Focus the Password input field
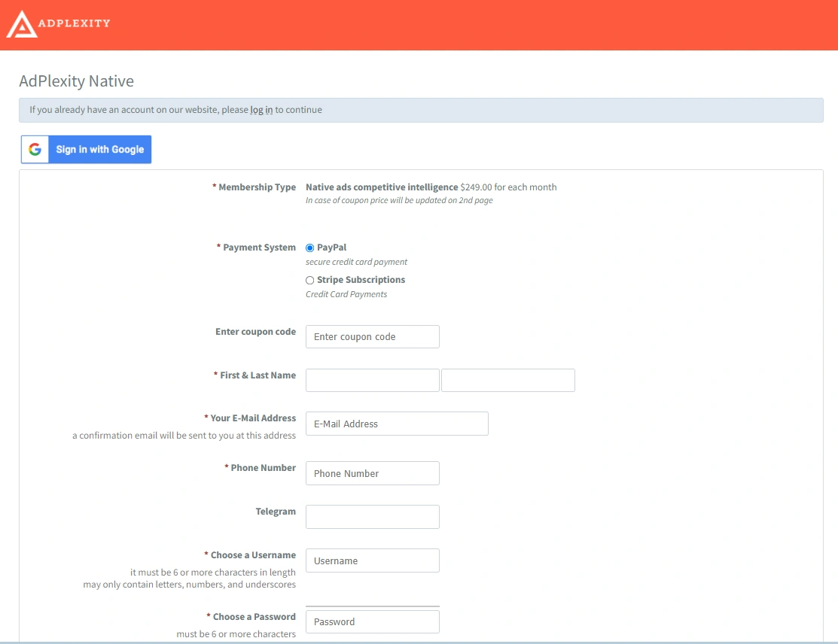This screenshot has width=838, height=644. coord(373,621)
